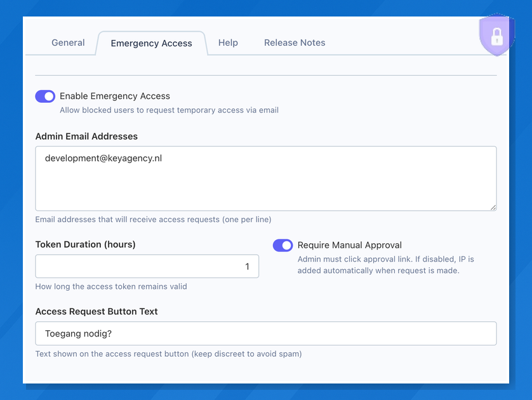The height and width of the screenshot is (400, 532).
Task: Turn off Require Manual Approval switch
Action: click(x=283, y=245)
